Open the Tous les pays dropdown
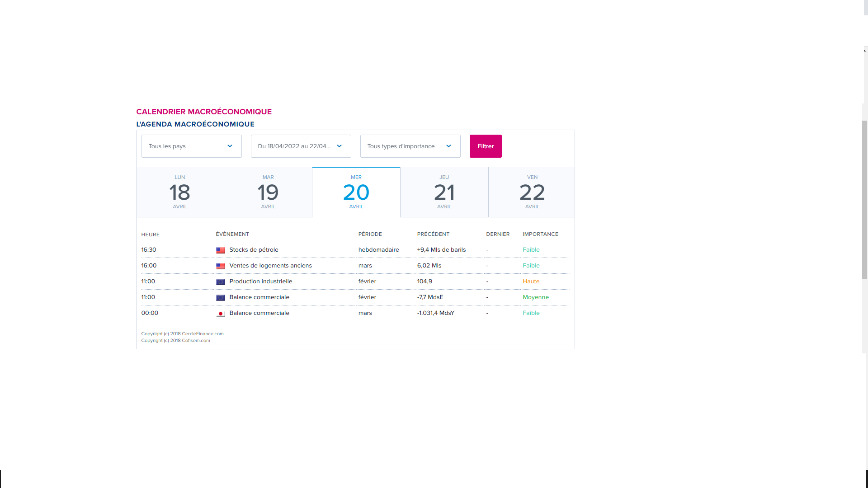Image resolution: width=868 pixels, height=488 pixels. click(191, 146)
